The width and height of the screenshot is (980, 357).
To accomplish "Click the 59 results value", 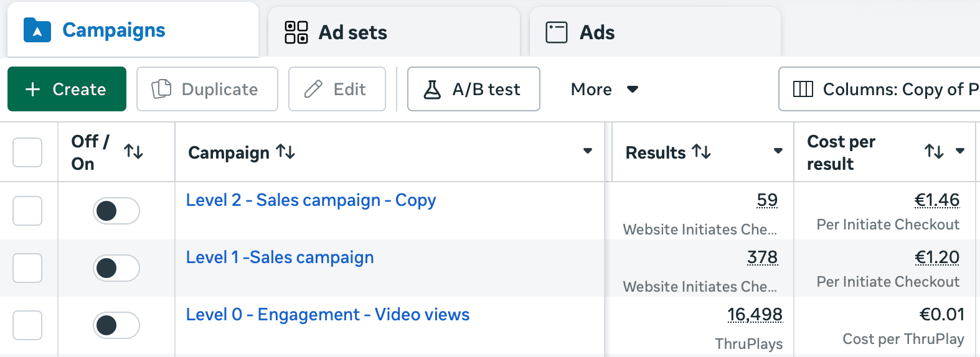I will point(767,200).
